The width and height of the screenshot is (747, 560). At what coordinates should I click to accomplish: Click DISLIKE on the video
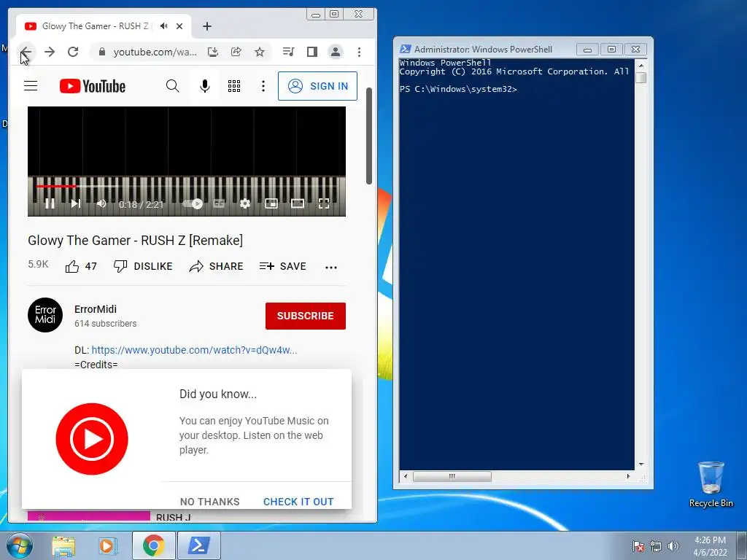[143, 266]
